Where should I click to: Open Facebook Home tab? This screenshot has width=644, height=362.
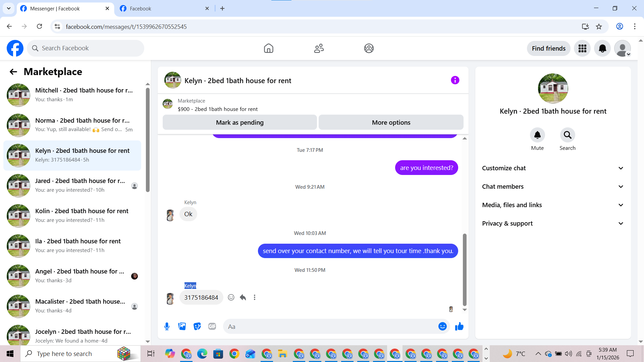[x=268, y=48]
